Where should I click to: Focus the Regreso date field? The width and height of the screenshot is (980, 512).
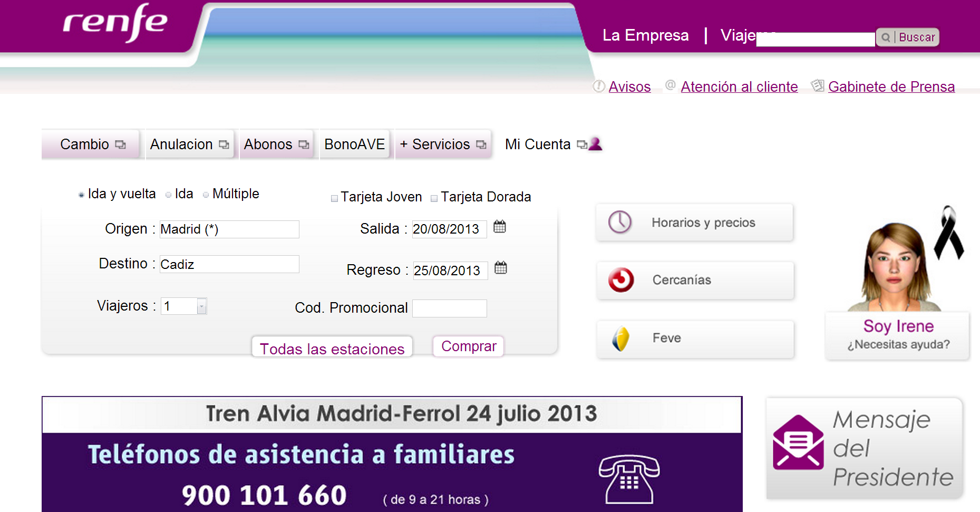click(450, 271)
